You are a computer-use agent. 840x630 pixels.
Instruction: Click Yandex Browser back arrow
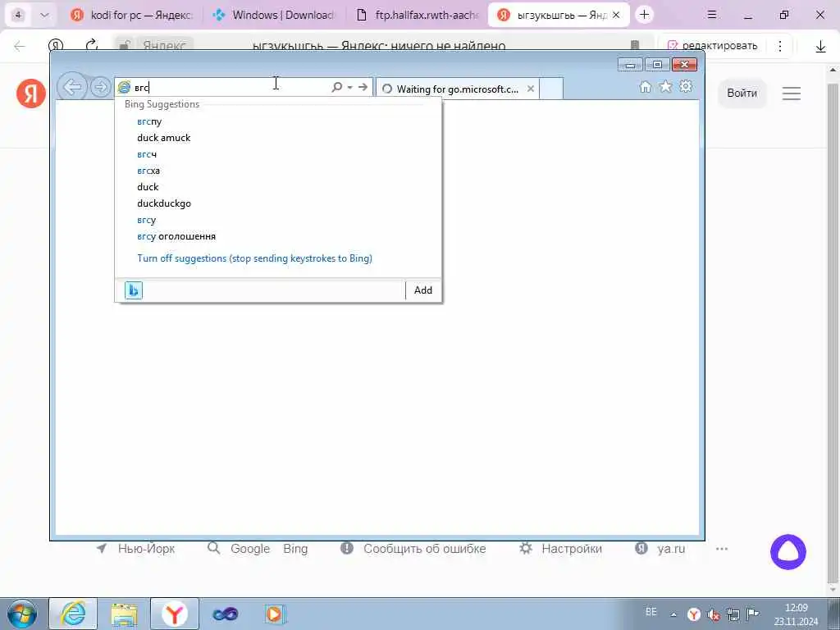[20, 46]
